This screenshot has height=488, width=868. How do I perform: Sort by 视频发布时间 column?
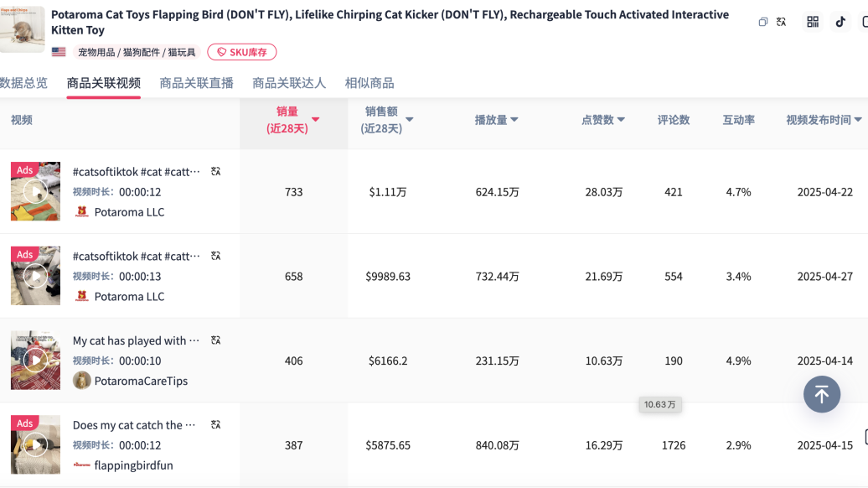[x=824, y=120]
